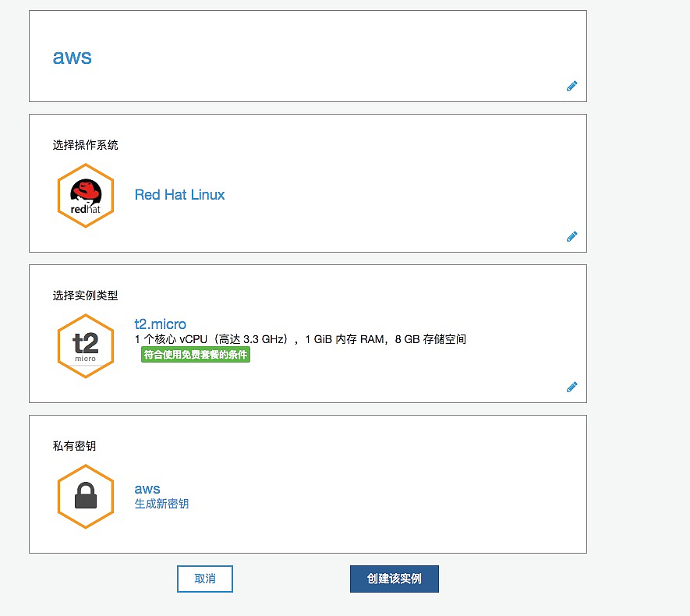
Task: Select the t2.micro instance type link
Action: [161, 324]
